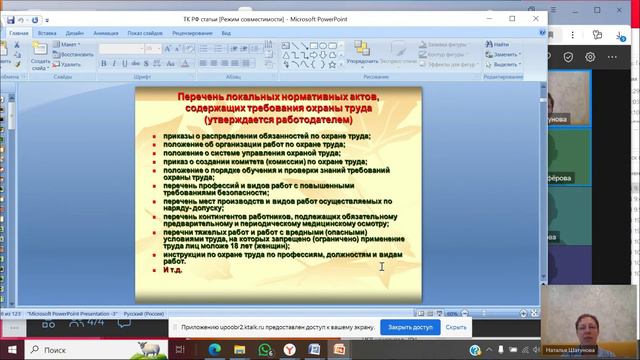Viewport: 640px width, 360px height.
Task: Click the Save icon in quick access toolbar
Action: (x=11, y=20)
